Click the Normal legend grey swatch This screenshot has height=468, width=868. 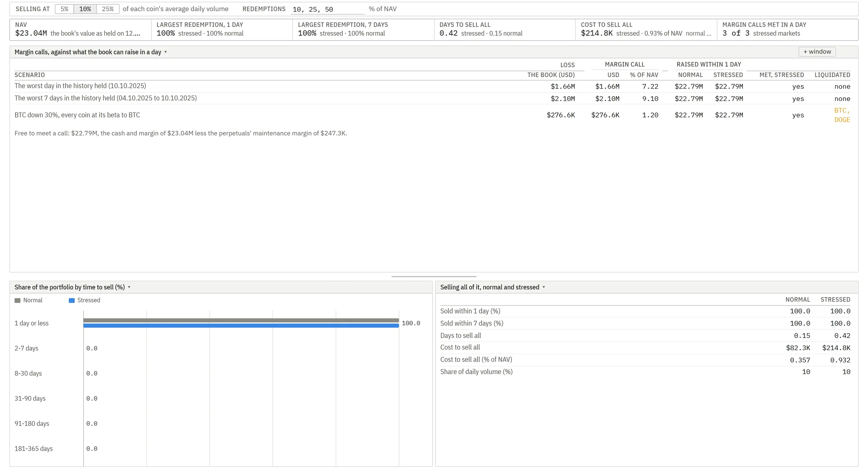tap(17, 301)
